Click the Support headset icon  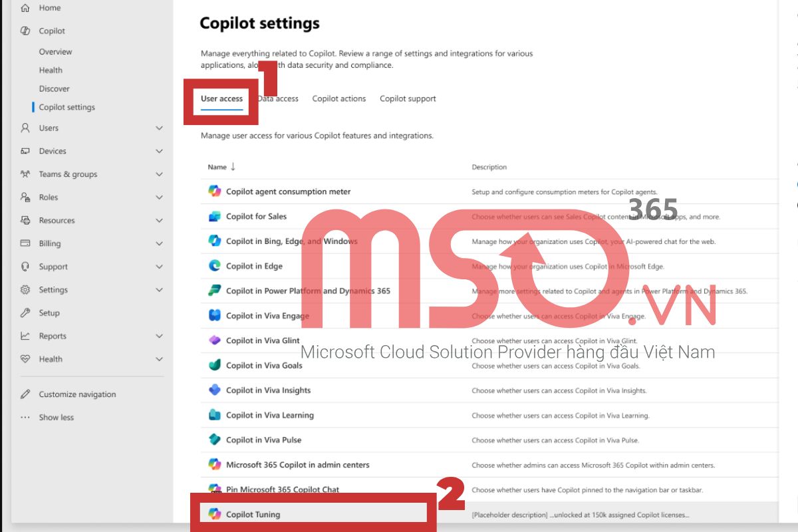coord(25,267)
